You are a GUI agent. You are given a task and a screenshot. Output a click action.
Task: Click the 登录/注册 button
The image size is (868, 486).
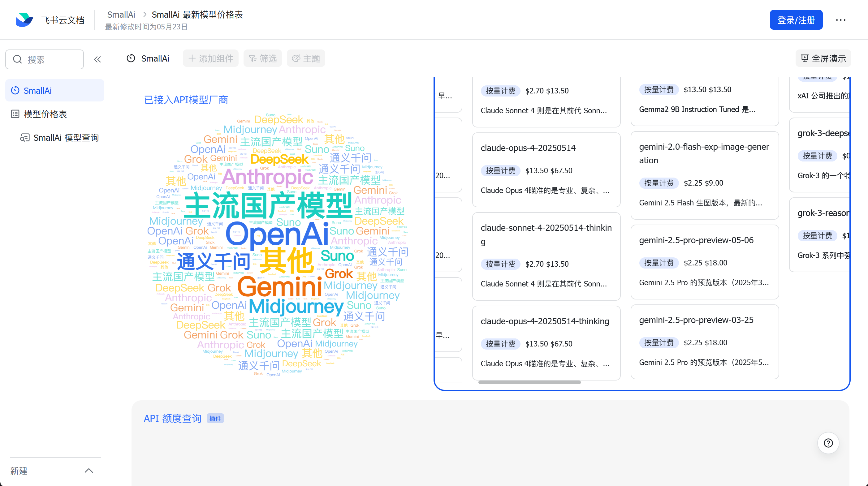click(796, 20)
